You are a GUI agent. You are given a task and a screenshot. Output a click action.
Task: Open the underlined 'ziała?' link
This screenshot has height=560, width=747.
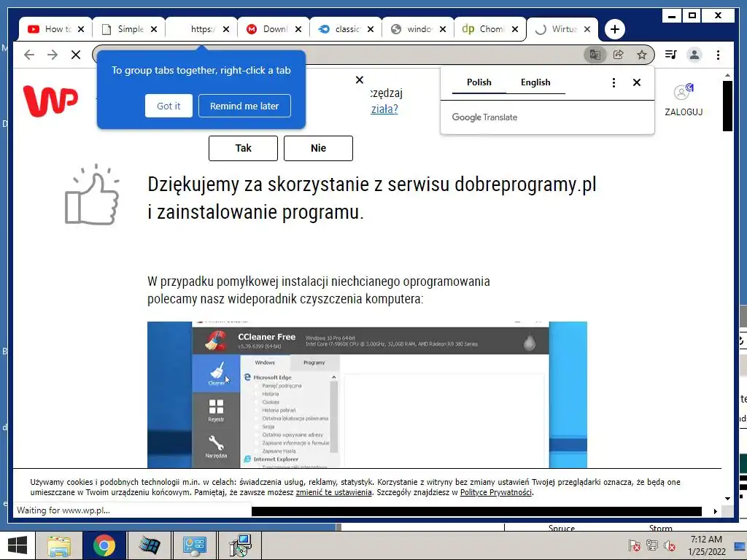pos(384,109)
